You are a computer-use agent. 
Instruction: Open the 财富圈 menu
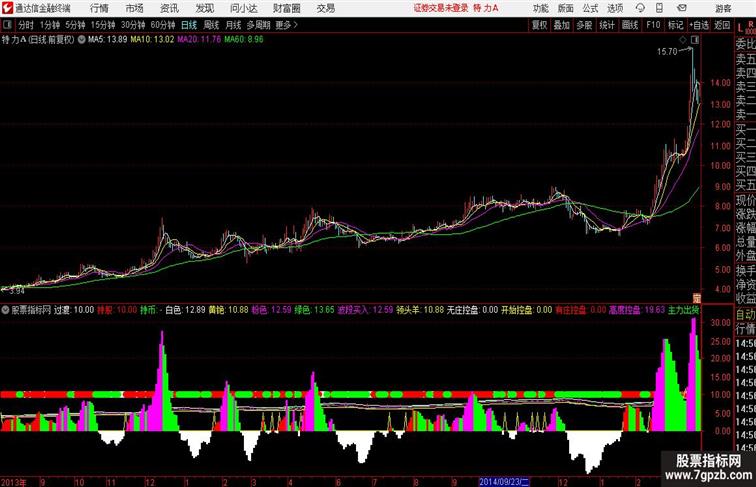[287, 8]
